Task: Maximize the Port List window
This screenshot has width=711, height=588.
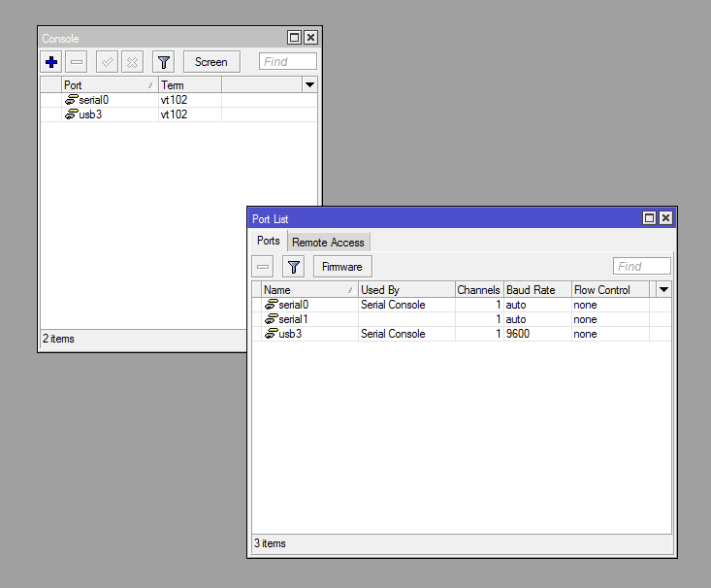Action: tap(649, 217)
